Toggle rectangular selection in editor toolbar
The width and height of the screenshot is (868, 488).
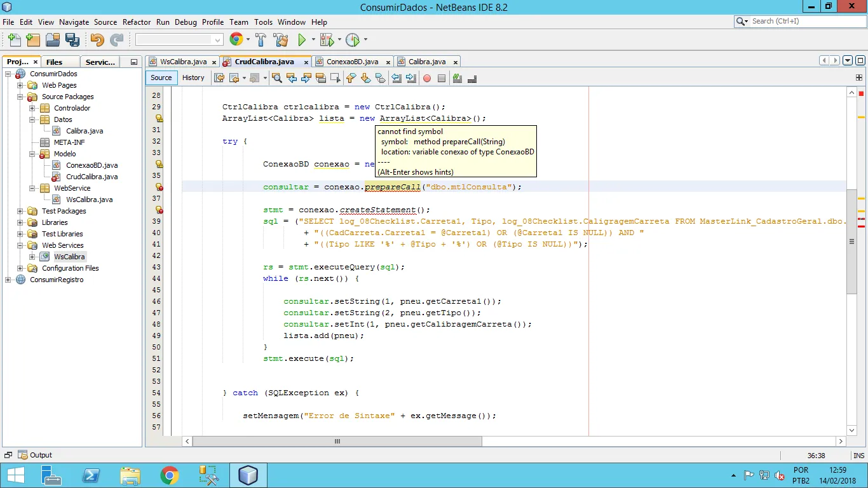[335, 78]
